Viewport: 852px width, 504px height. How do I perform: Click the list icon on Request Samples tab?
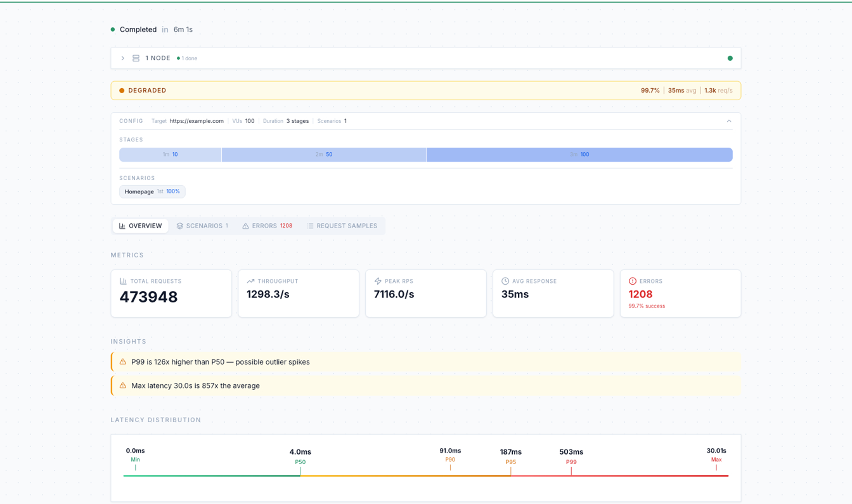310,226
